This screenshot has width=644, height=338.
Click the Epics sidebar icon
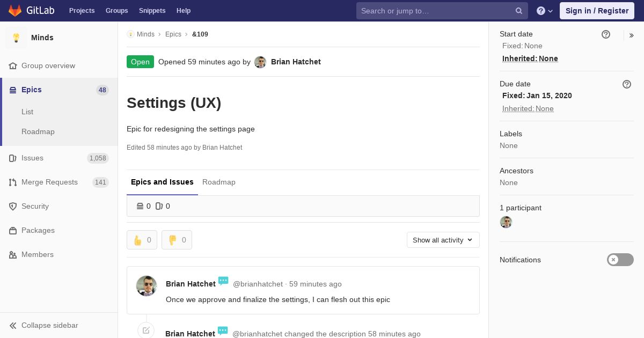click(13, 90)
